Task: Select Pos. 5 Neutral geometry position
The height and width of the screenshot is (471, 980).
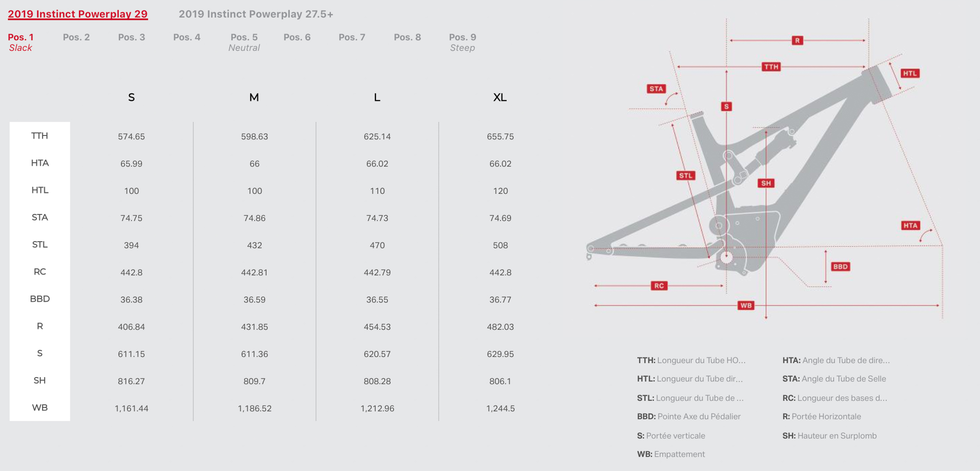Action: click(x=244, y=42)
